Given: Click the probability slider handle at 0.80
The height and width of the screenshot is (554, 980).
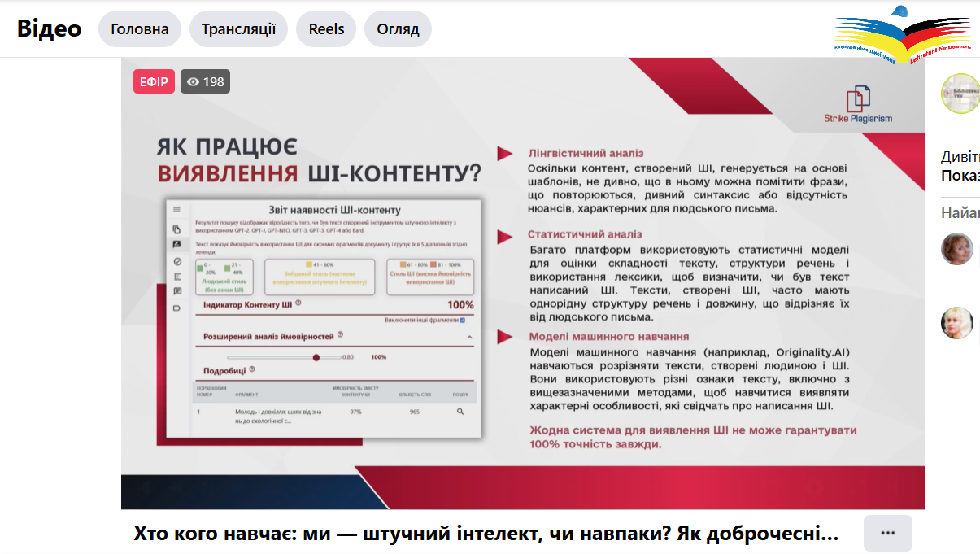Looking at the screenshot, I should (316, 357).
